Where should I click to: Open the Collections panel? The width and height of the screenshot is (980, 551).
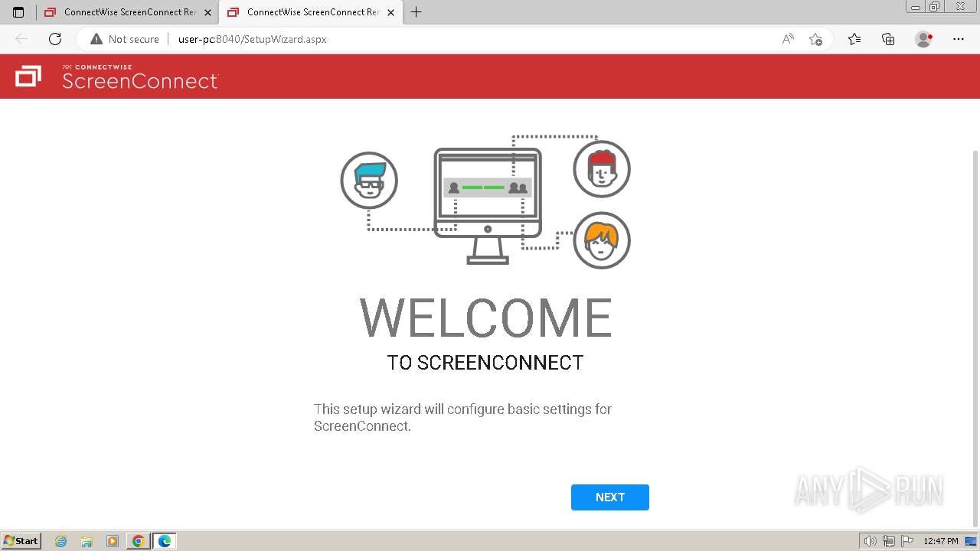pyautogui.click(x=888, y=39)
